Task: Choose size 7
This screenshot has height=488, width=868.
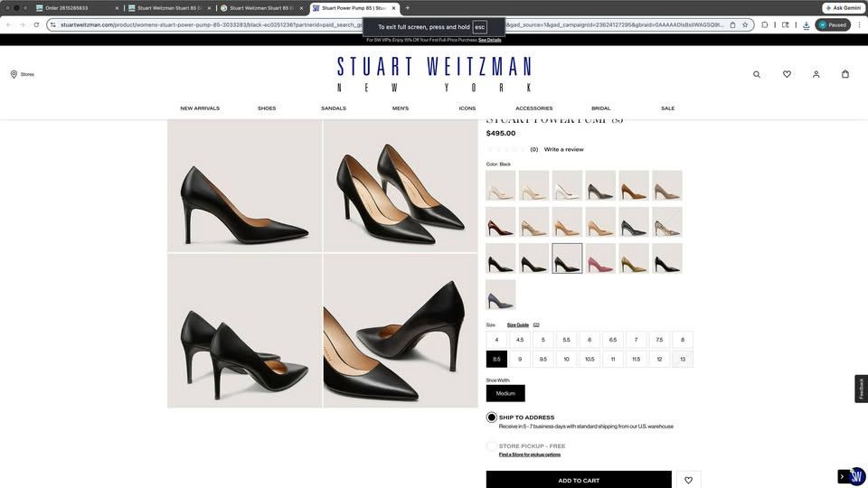Action: (636, 340)
